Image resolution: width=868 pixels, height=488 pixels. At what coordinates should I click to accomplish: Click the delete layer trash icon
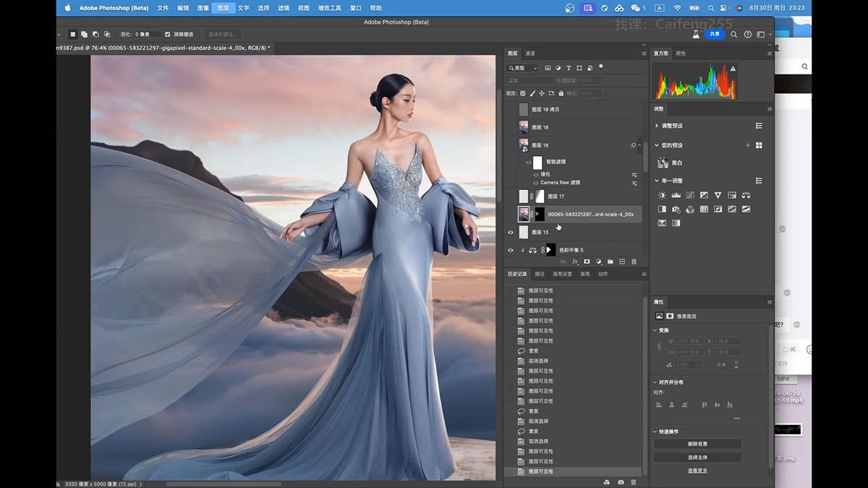click(x=634, y=262)
